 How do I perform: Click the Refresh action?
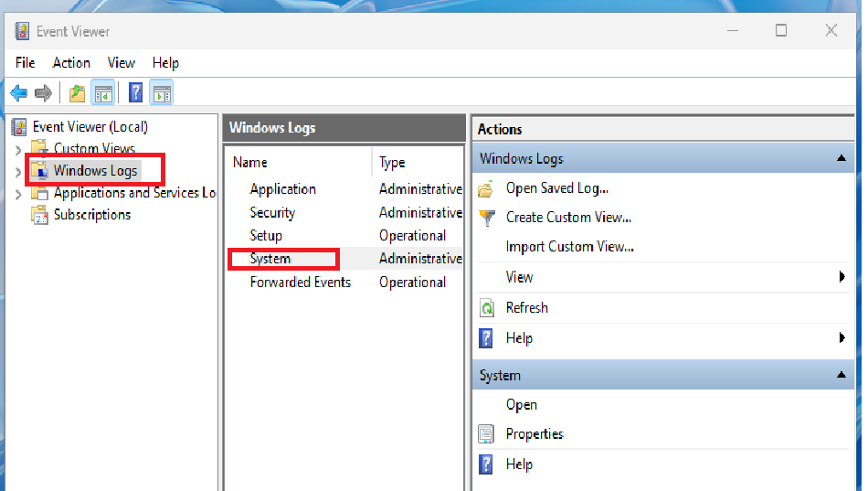point(527,307)
